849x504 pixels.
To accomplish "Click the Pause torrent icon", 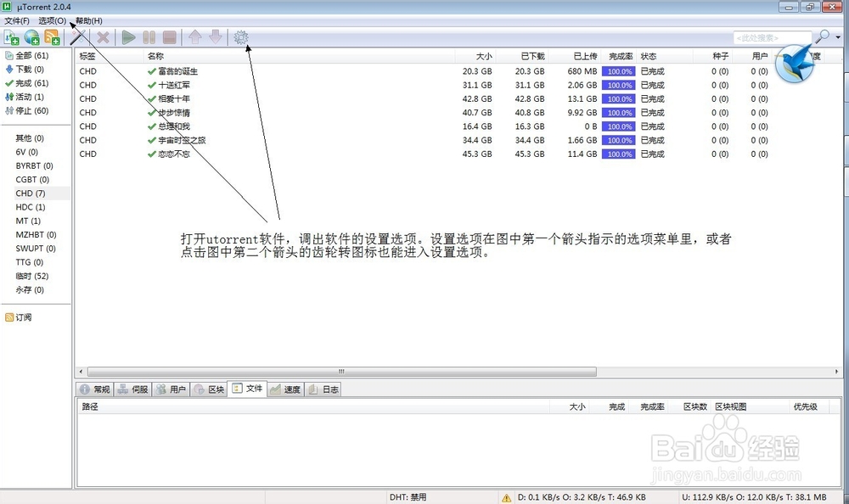I will coord(149,37).
